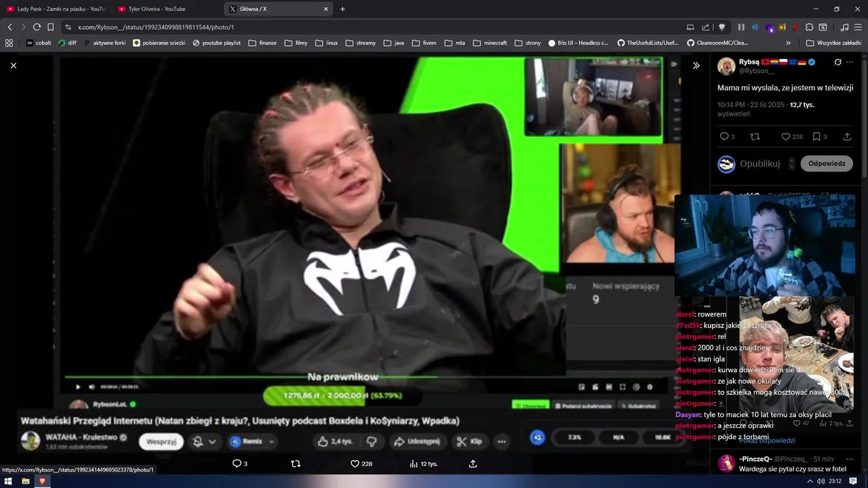View site information icon in address bar
This screenshot has height=488, width=868.
coord(68,27)
